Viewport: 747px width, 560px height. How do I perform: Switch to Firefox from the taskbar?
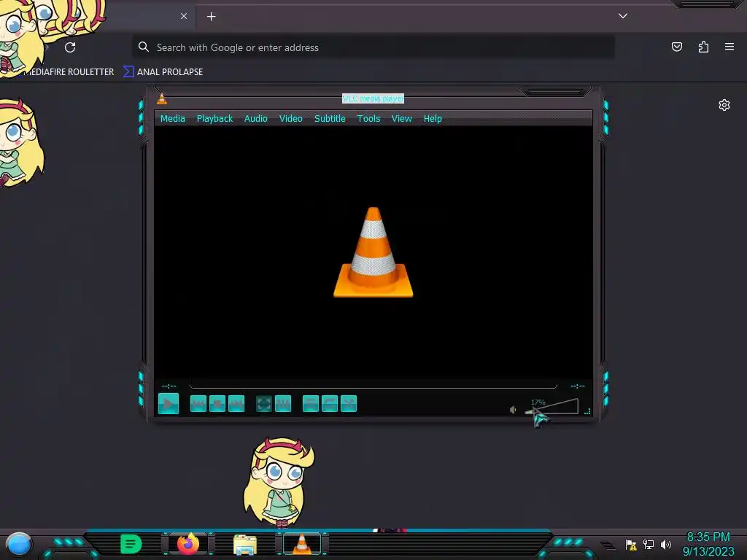[188, 544]
